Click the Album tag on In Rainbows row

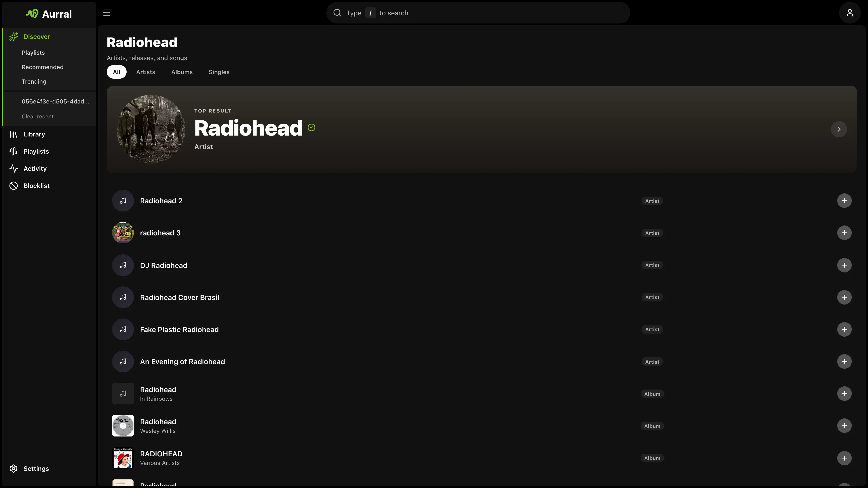pos(652,394)
